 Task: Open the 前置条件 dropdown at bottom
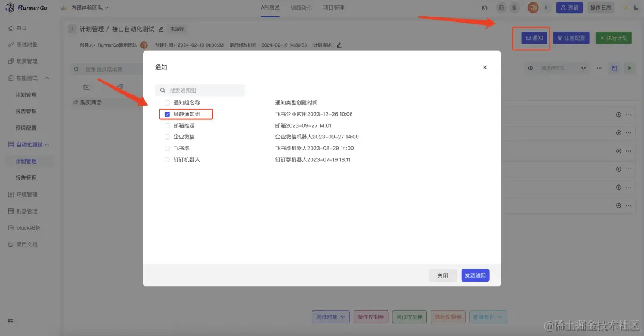(x=488, y=317)
